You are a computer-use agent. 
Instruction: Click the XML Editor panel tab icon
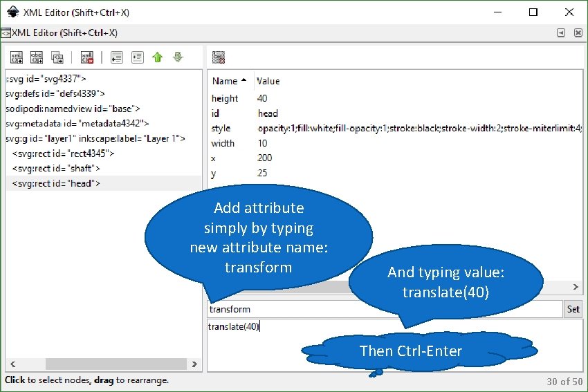(6, 33)
